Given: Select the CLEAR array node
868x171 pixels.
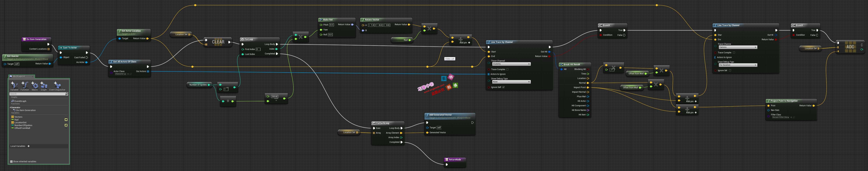Looking at the screenshot, I should [x=218, y=42].
